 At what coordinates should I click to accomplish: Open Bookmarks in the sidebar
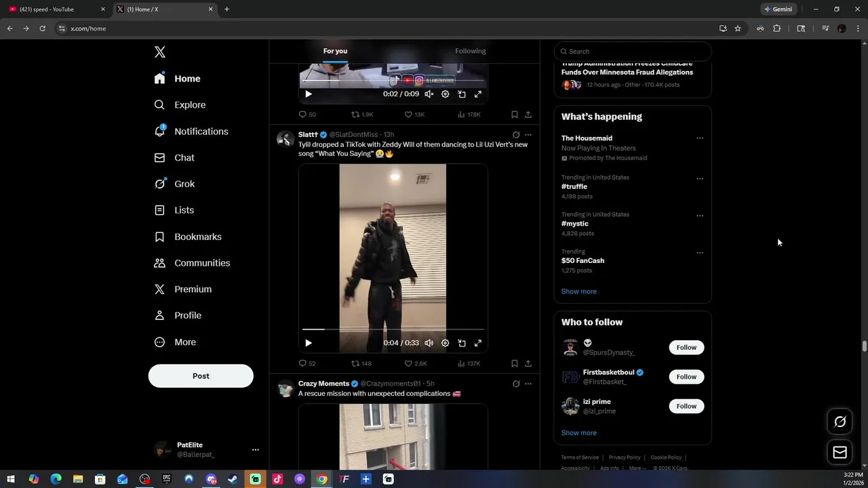(x=188, y=237)
